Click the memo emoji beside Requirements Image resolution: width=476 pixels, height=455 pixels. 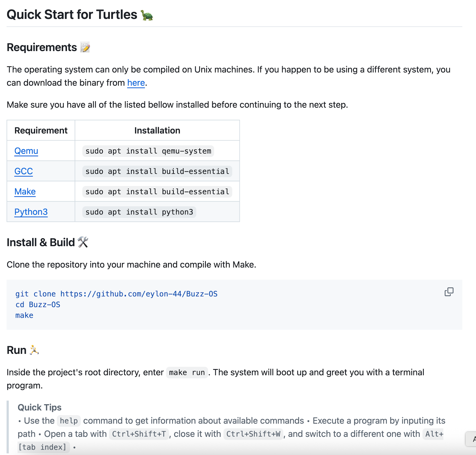pos(85,47)
